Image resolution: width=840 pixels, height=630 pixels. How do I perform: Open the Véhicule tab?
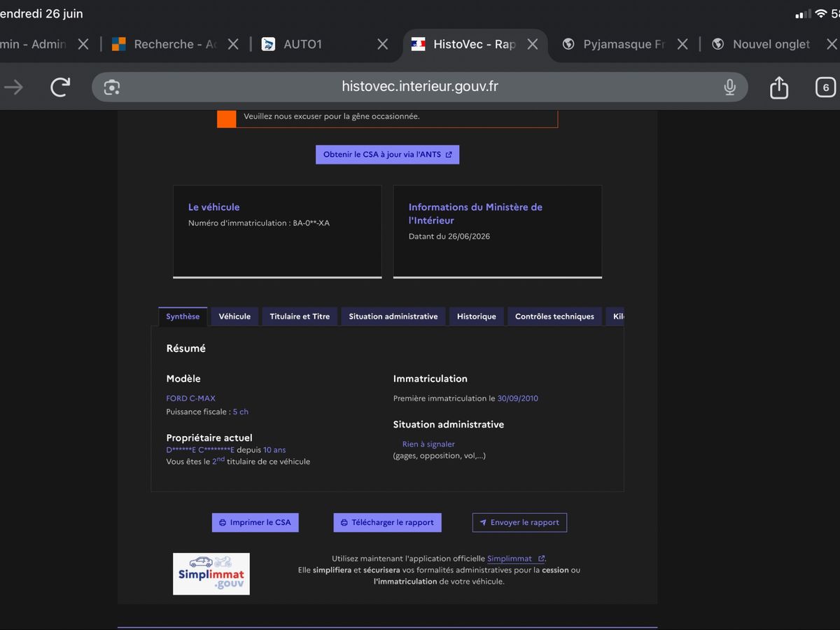pyautogui.click(x=234, y=316)
